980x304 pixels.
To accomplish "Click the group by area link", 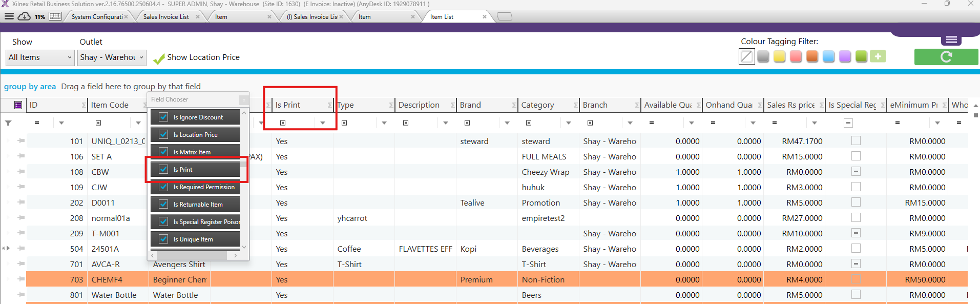I will coord(30,87).
